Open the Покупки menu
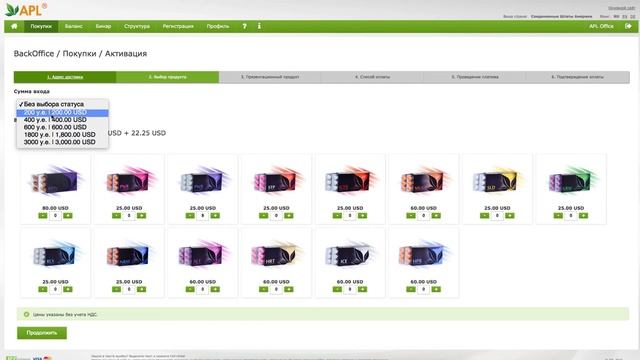This screenshot has height=360, width=640. (x=41, y=26)
